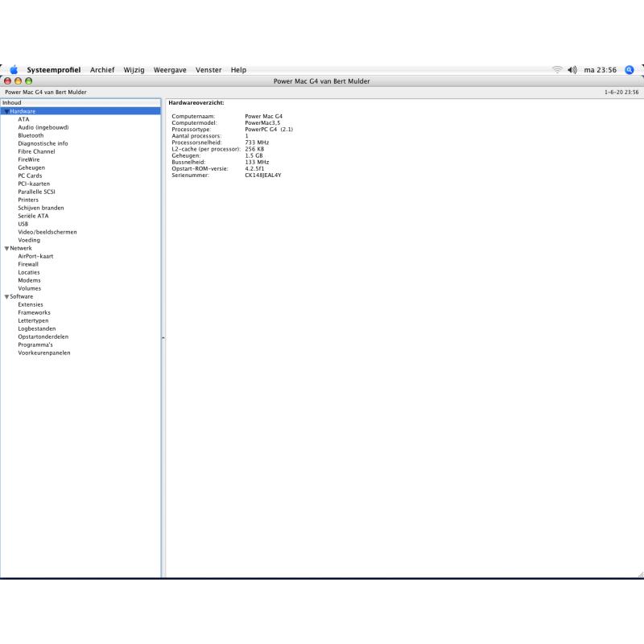Select Printers item
The image size is (644, 644).
[x=28, y=200]
